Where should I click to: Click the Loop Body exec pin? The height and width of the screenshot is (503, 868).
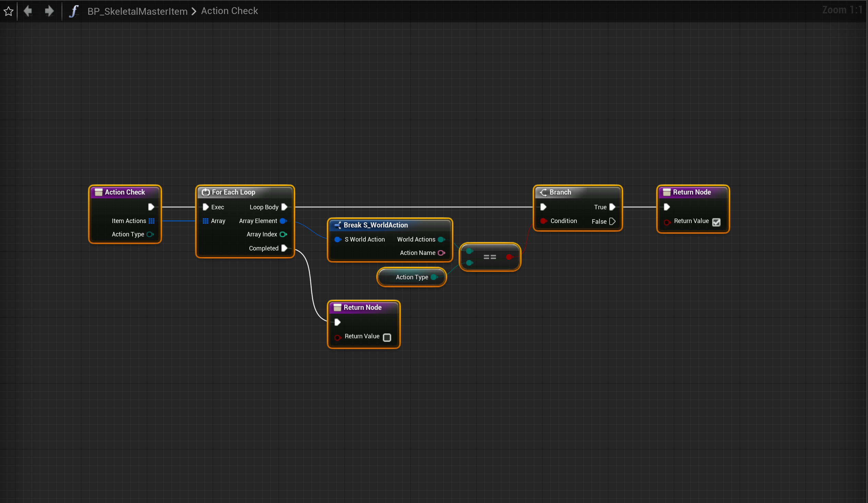click(284, 207)
